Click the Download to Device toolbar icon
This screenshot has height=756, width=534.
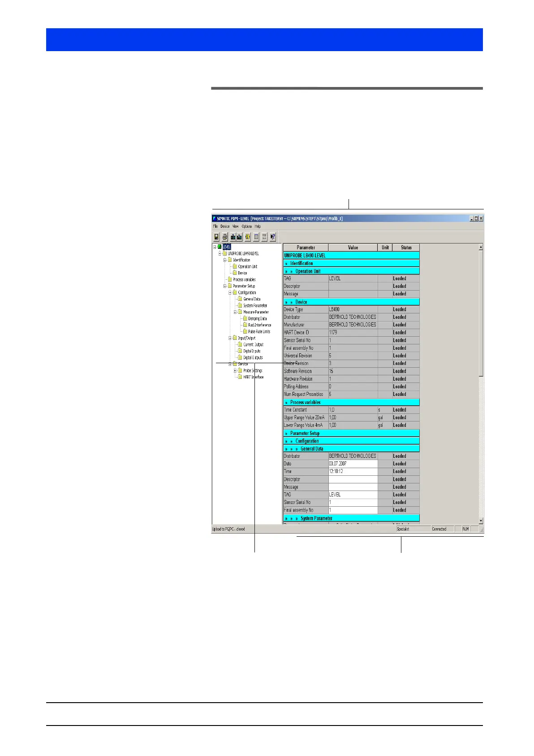pos(233,237)
